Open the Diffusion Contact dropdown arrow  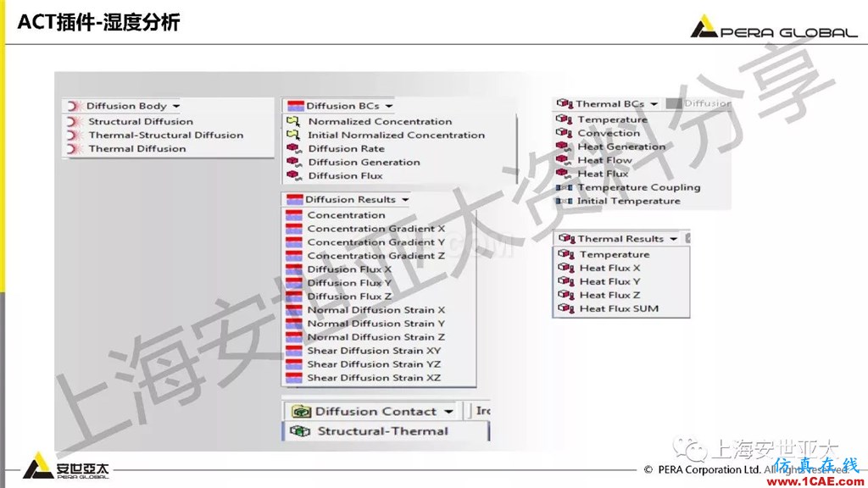[448, 411]
